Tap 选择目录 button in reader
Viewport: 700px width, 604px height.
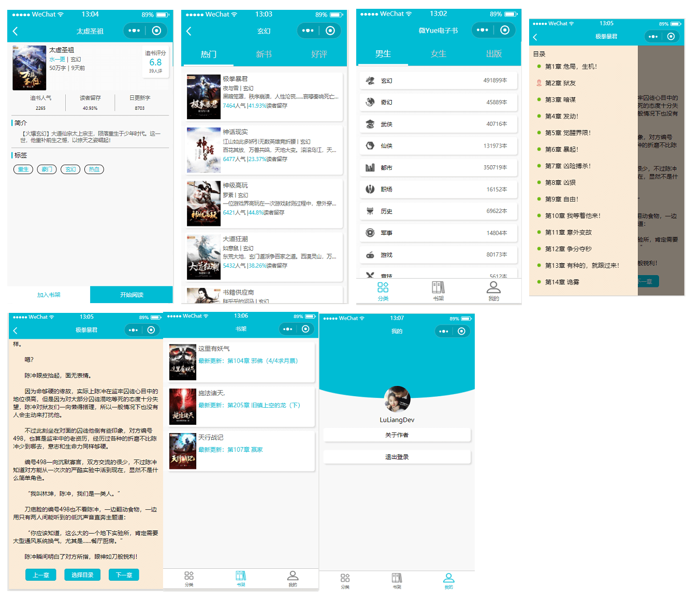click(x=82, y=575)
